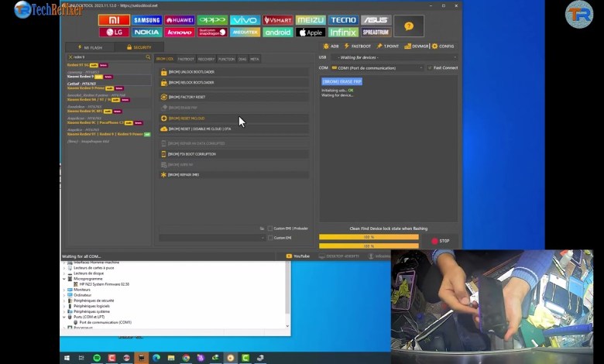Run [BROM] Unlock Bootloader
Image resolution: width=604 pixels, height=364 pixels.
(x=234, y=72)
